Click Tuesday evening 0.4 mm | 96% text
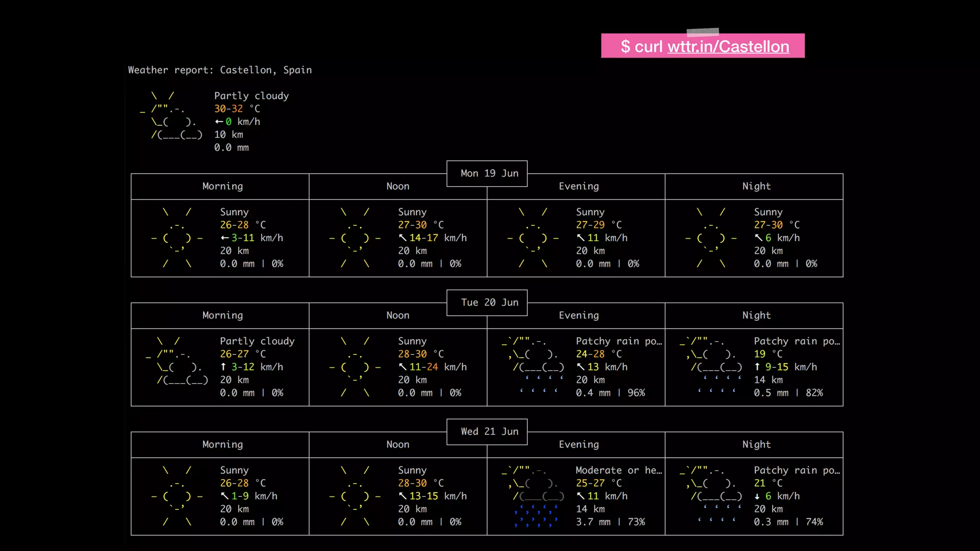 click(610, 393)
